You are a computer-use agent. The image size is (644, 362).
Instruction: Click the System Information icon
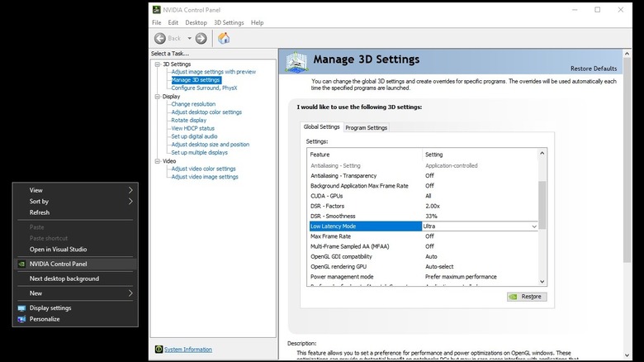coord(158,350)
